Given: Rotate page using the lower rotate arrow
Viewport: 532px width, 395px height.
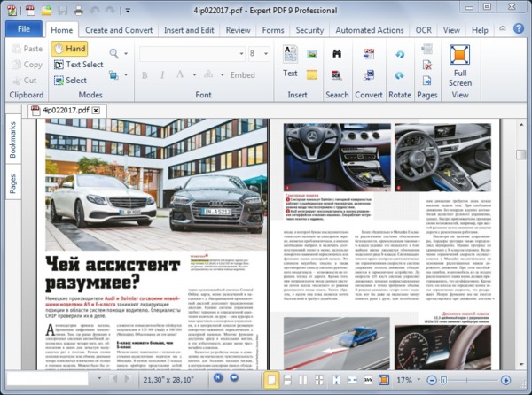Looking at the screenshot, I should click(x=400, y=75).
